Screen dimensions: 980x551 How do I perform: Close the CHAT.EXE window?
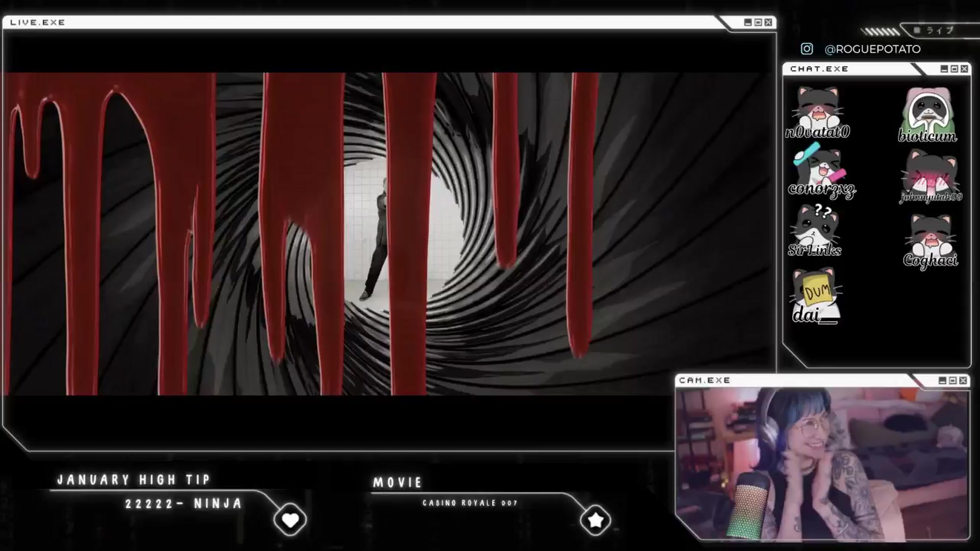tap(964, 69)
